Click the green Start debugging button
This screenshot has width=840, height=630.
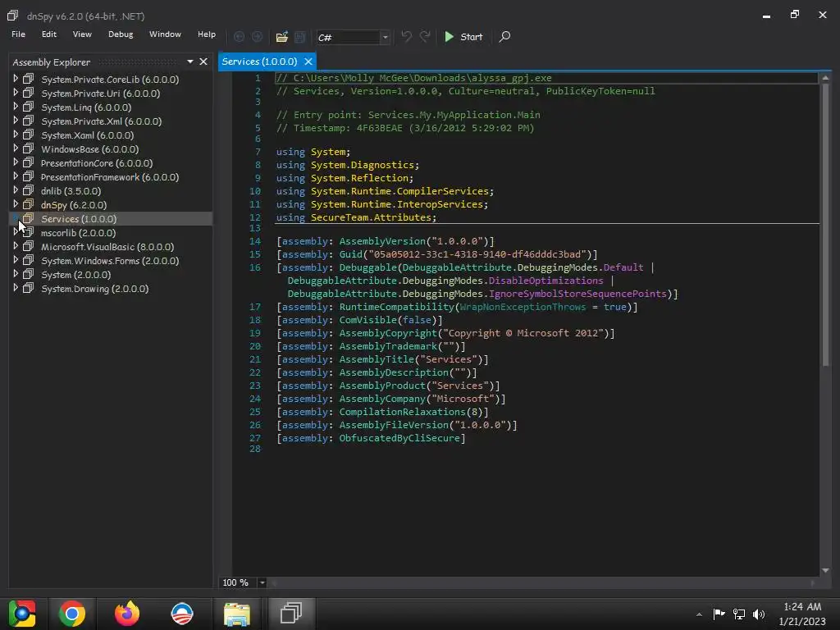pos(463,36)
